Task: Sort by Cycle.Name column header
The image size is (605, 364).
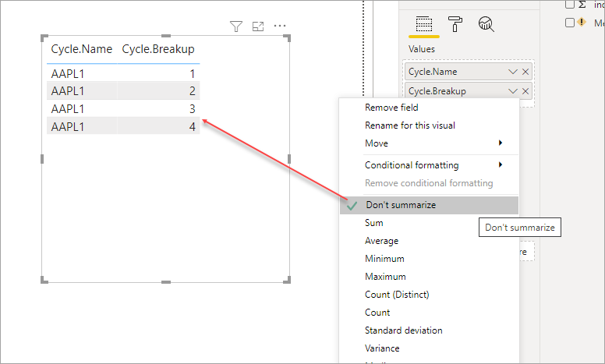Action: coord(81,49)
